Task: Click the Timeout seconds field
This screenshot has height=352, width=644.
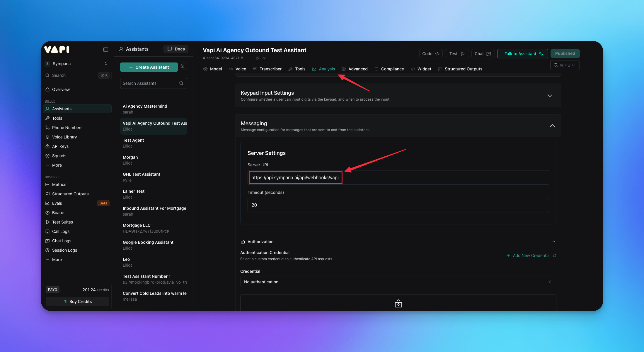Action: click(398, 205)
